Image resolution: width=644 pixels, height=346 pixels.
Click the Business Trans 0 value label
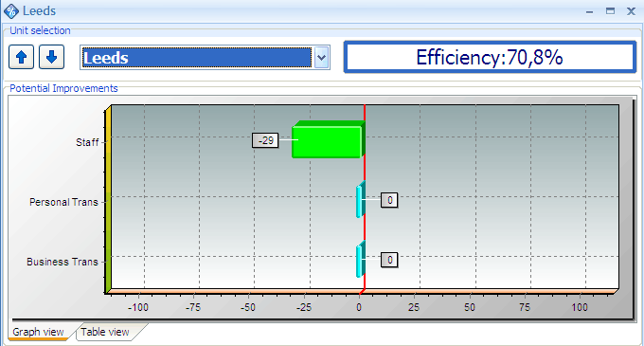pyautogui.click(x=389, y=260)
